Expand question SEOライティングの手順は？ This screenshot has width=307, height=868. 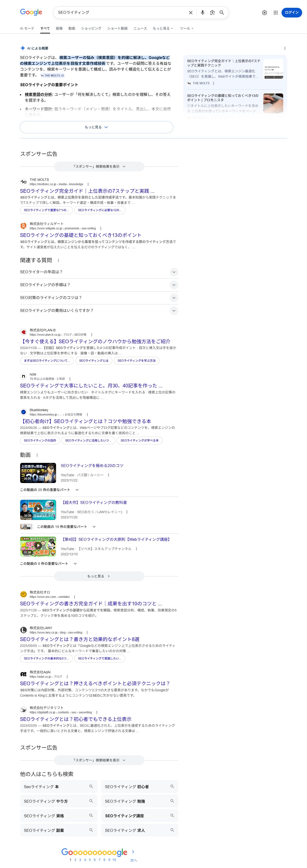tap(99, 285)
